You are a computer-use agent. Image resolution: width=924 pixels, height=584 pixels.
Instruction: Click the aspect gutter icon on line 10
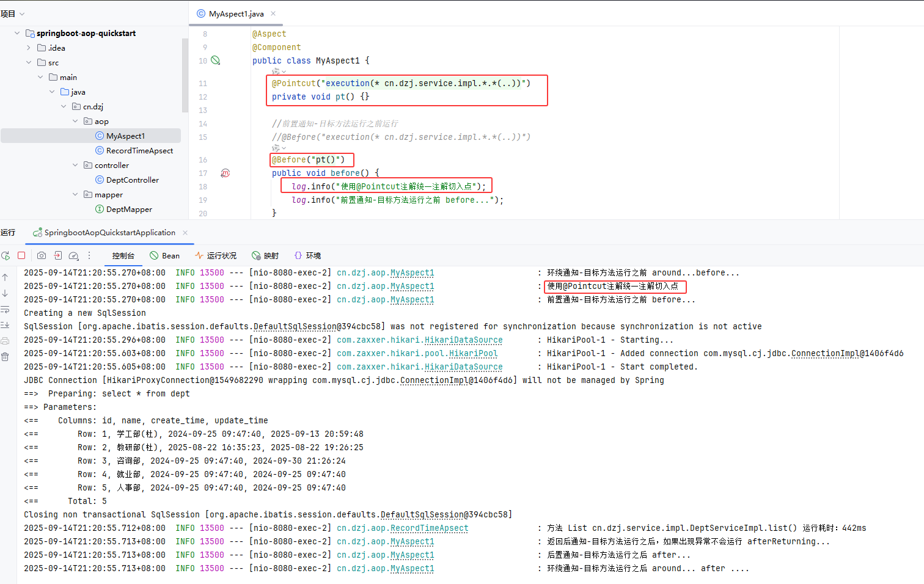(215, 60)
